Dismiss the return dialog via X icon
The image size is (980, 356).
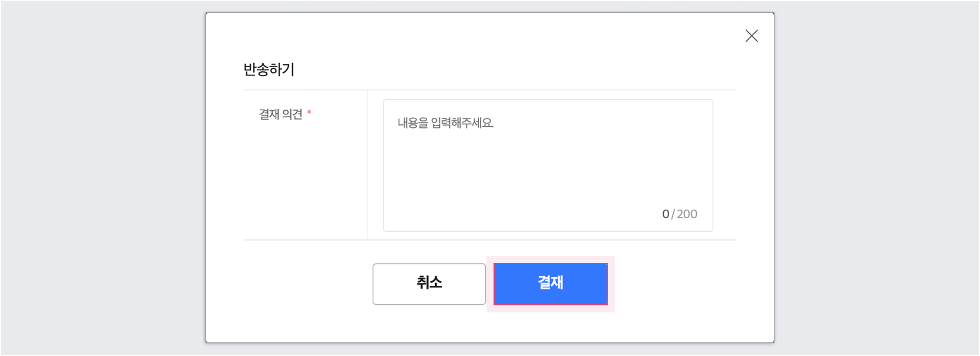tap(751, 36)
